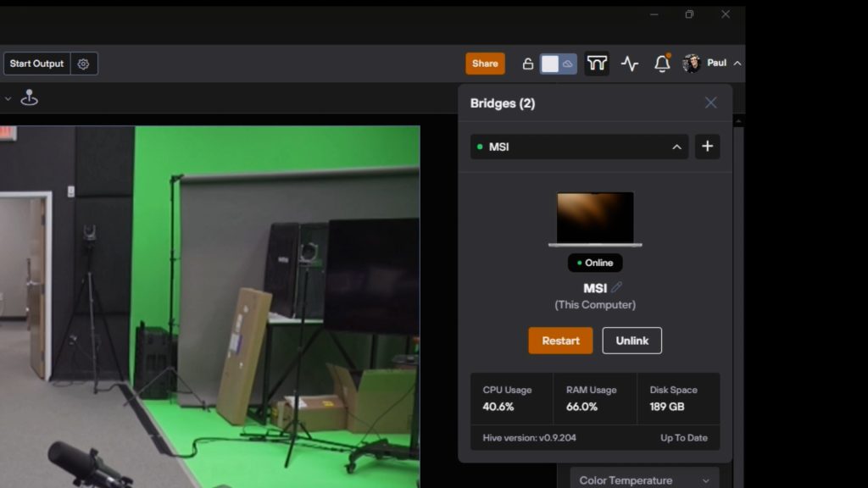Open the activity pulse monitor icon

630,64
